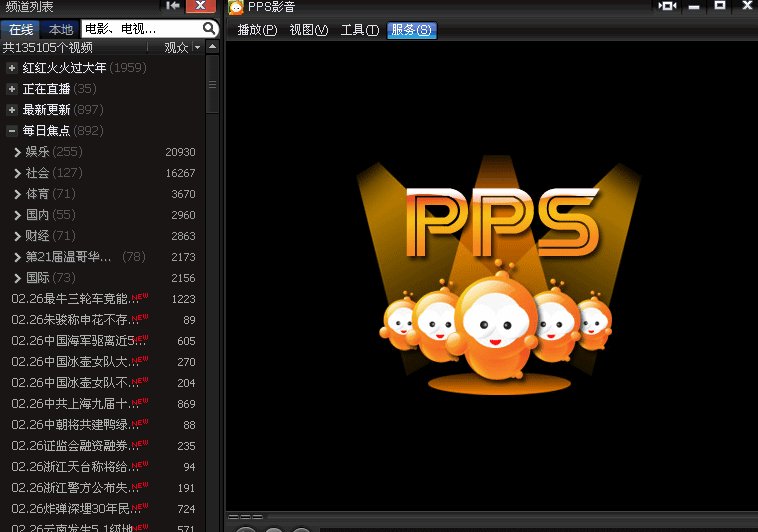Expand the 正在直播 category
Screen dimensions: 758x532
click(x=12, y=89)
